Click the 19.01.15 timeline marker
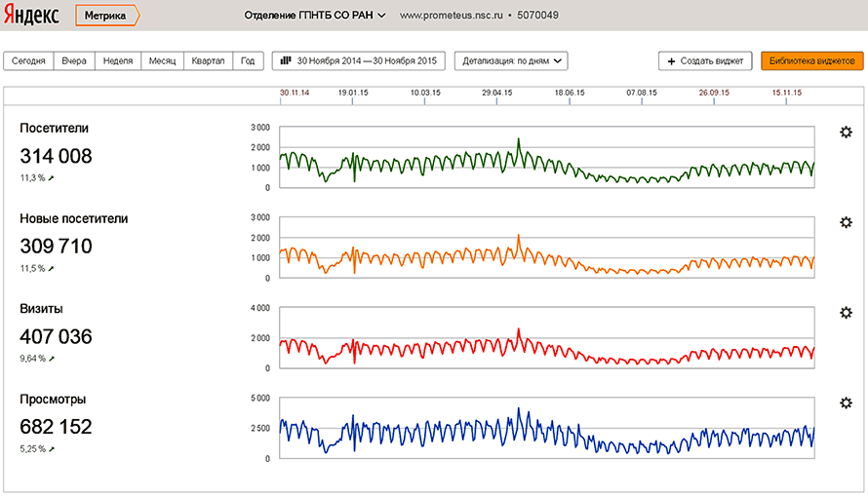Image resolution: width=868 pixels, height=497 pixels. [353, 93]
